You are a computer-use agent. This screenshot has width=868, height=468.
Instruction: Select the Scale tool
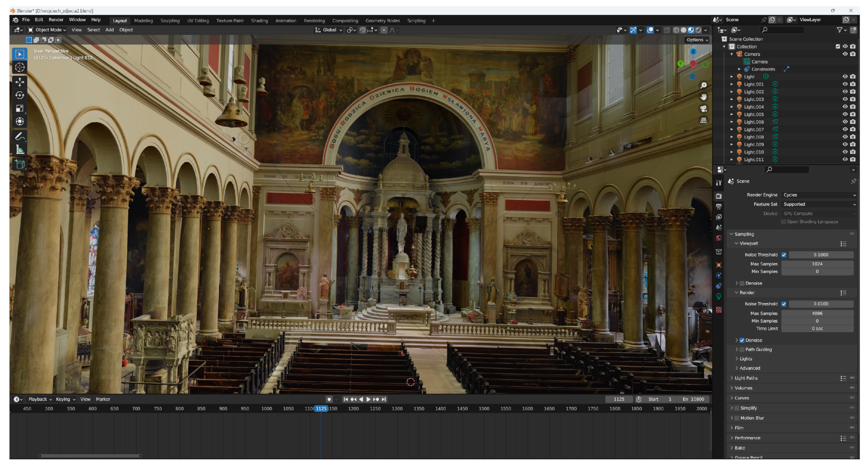(x=20, y=108)
